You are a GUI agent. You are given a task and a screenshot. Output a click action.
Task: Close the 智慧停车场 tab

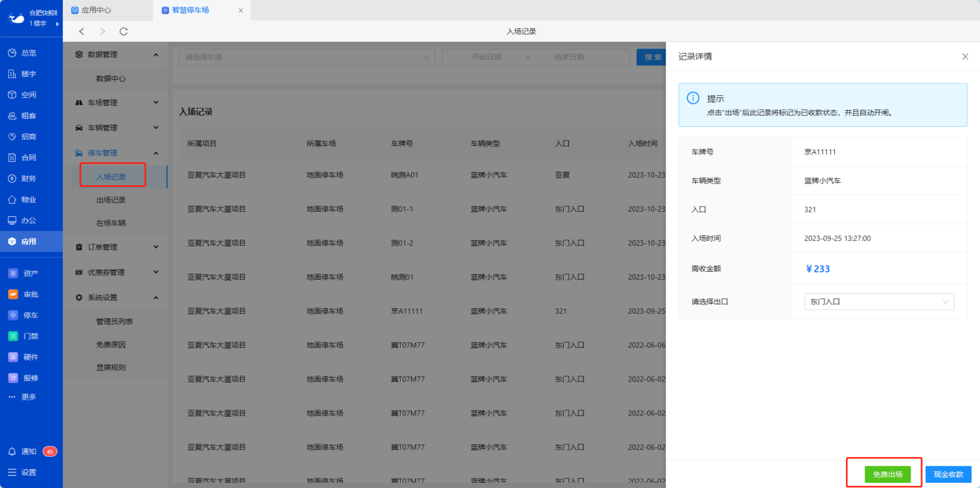[x=240, y=10]
